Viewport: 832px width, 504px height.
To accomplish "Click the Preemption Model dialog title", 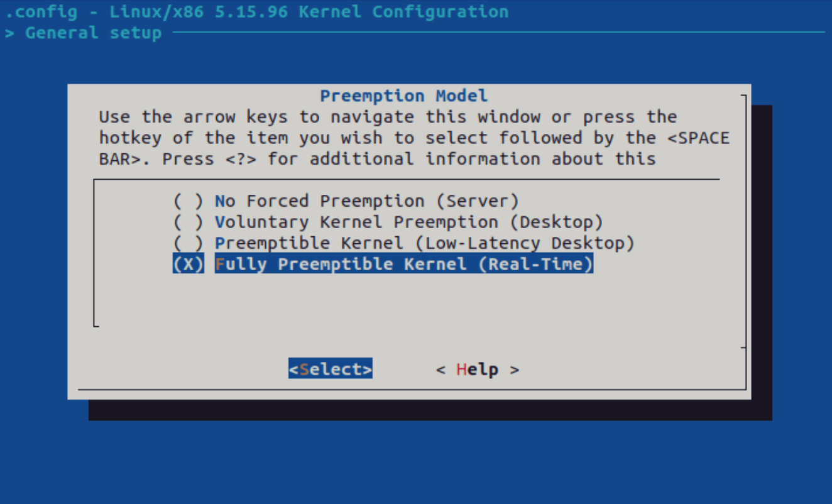I will click(x=403, y=95).
